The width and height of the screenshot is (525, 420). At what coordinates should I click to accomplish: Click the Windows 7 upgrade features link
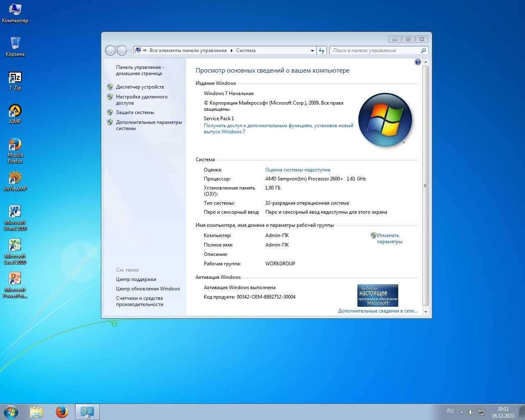(x=278, y=128)
